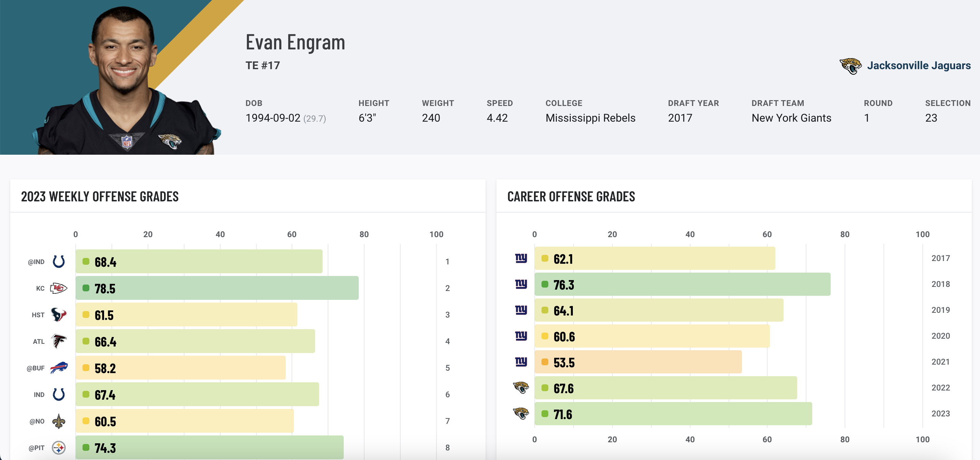Click the 2023 Weekly Offense Grades heading
The height and width of the screenshot is (460, 980).
coord(100,197)
